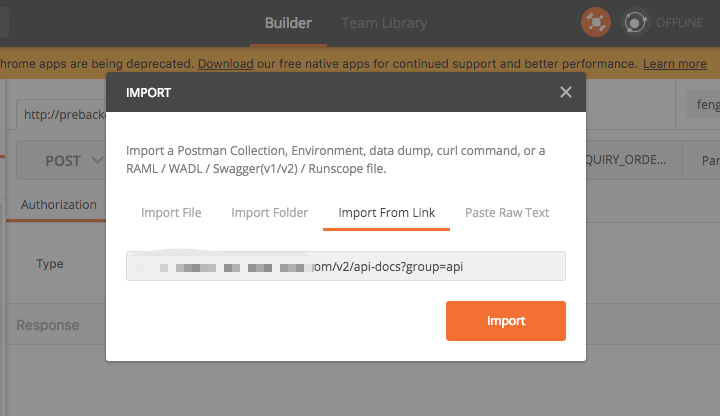This screenshot has height=416, width=720.
Task: Click the Type label in Authorization
Action: [x=50, y=264]
